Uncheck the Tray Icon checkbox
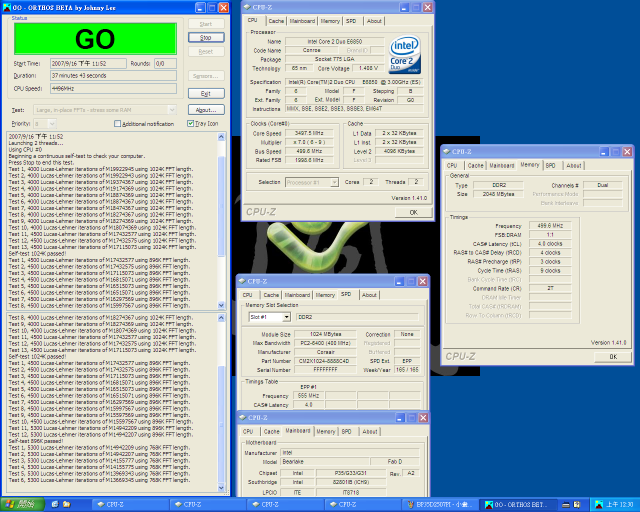The width and height of the screenshot is (640, 512). [x=190, y=123]
